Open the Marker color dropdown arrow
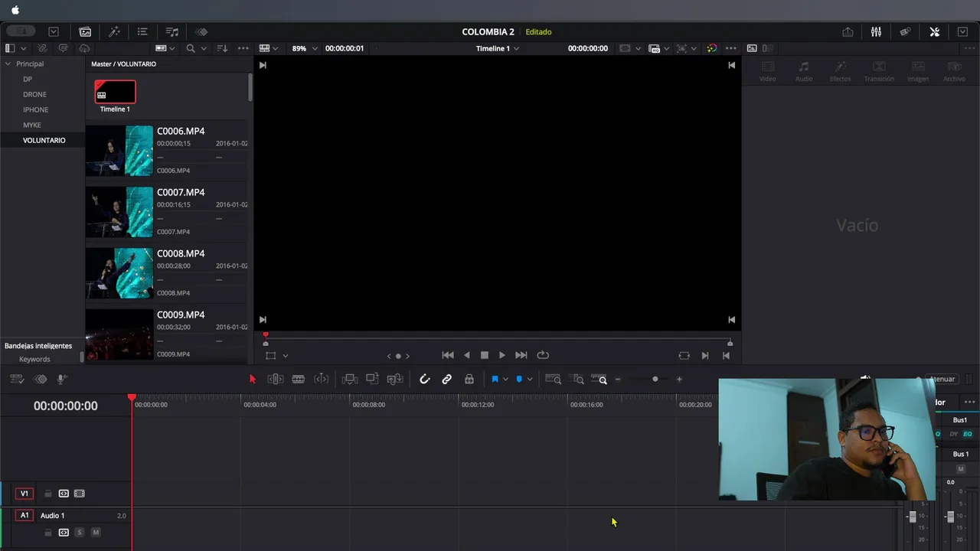 click(x=529, y=379)
